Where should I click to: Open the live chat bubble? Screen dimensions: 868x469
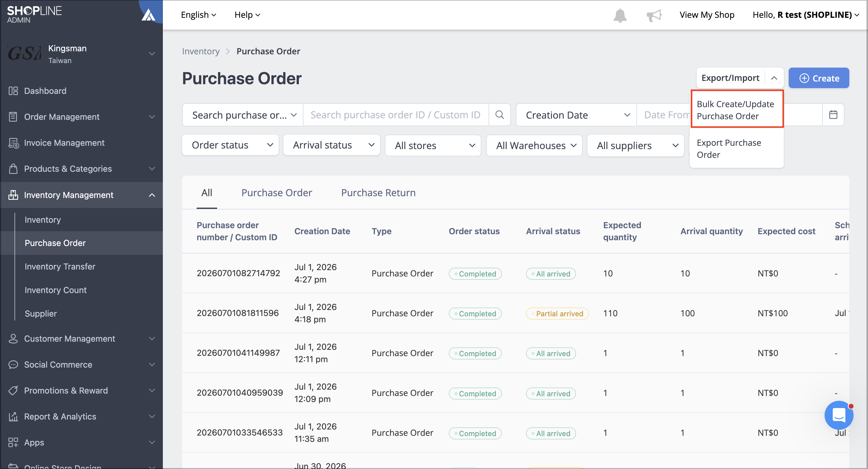839,415
